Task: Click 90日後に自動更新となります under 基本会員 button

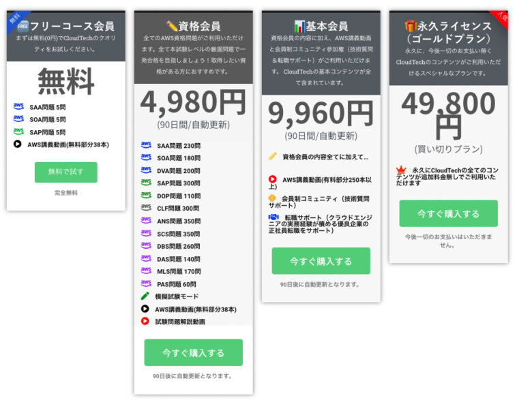Action: pyautogui.click(x=320, y=284)
